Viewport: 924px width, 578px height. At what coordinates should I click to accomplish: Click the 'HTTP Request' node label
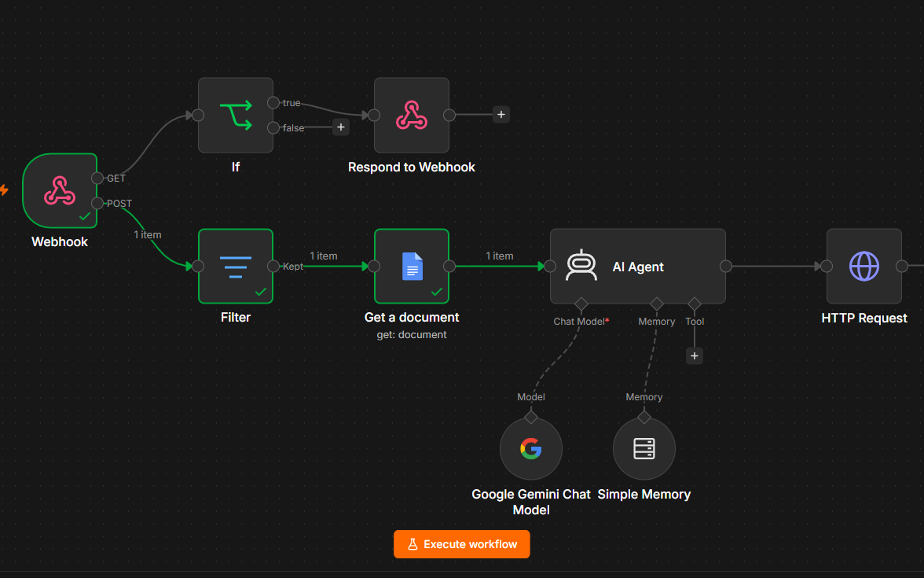[x=864, y=318]
